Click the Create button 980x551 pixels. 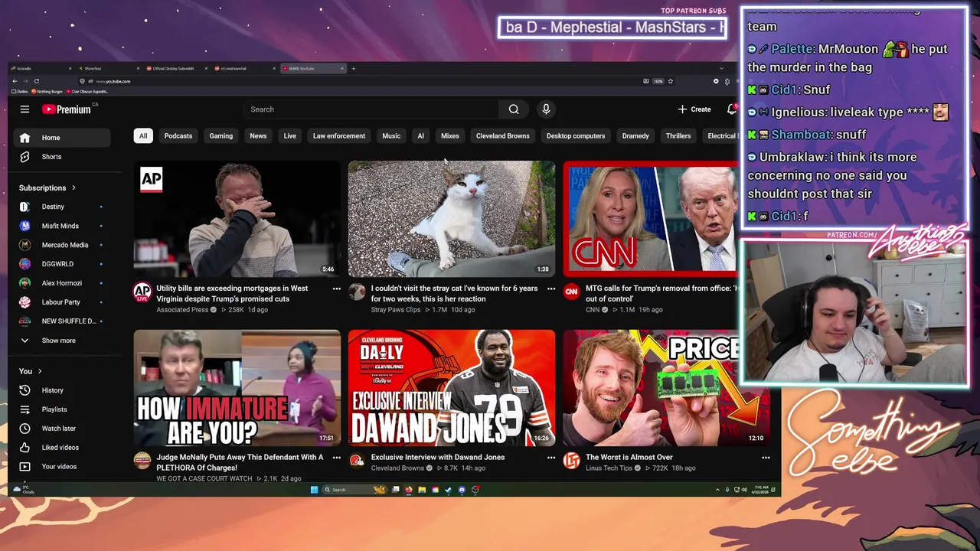point(694,109)
